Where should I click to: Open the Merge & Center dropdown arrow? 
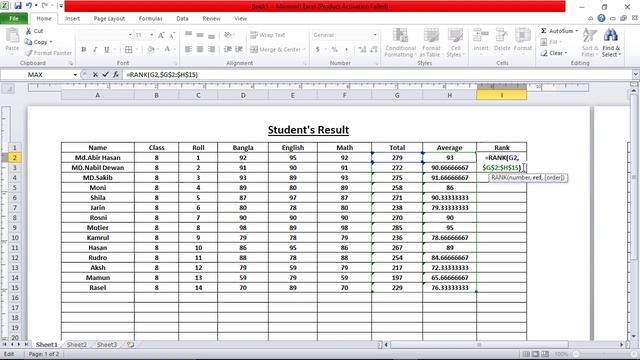304,49
